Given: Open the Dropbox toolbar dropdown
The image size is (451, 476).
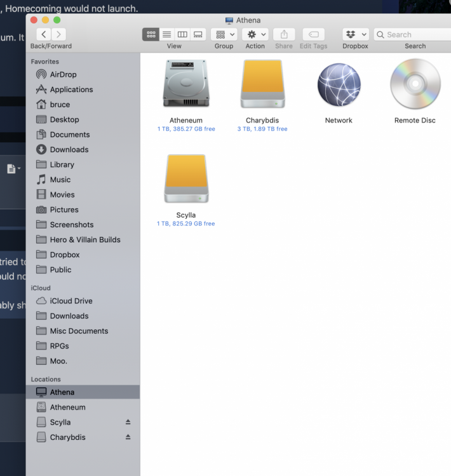Looking at the screenshot, I should 356,34.
